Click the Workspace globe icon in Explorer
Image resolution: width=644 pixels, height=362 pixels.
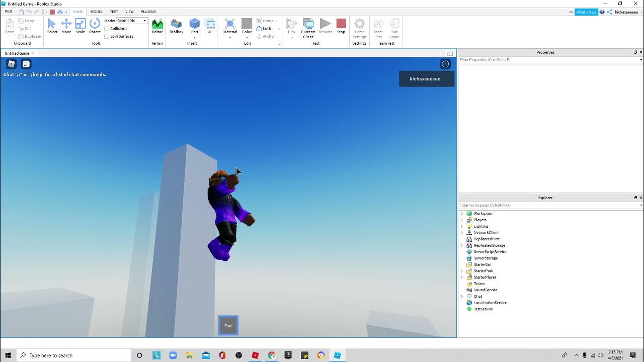coord(469,214)
